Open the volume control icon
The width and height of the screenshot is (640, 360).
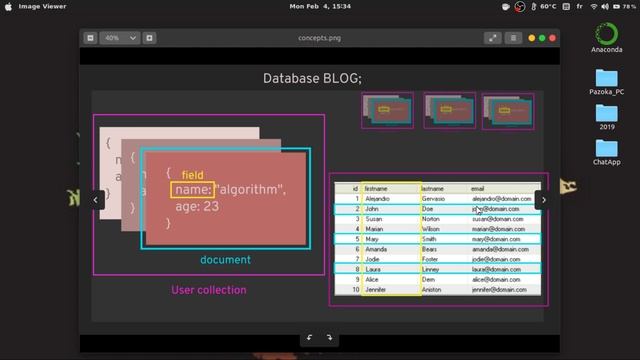605,7
